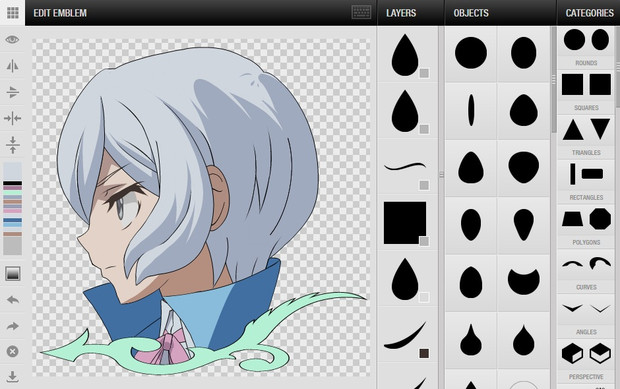Pick the black palette color
This screenshot has width=620, height=389.
point(13,183)
